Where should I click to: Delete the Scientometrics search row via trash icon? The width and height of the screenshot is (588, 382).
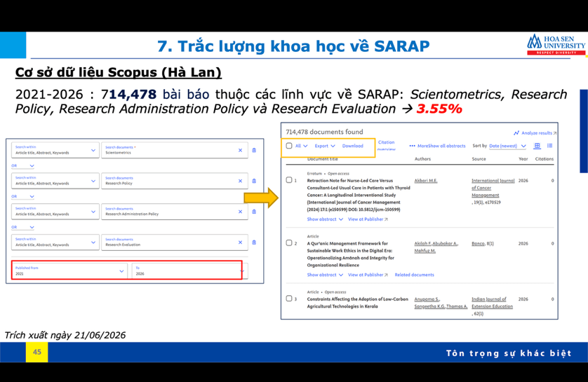pyautogui.click(x=254, y=150)
